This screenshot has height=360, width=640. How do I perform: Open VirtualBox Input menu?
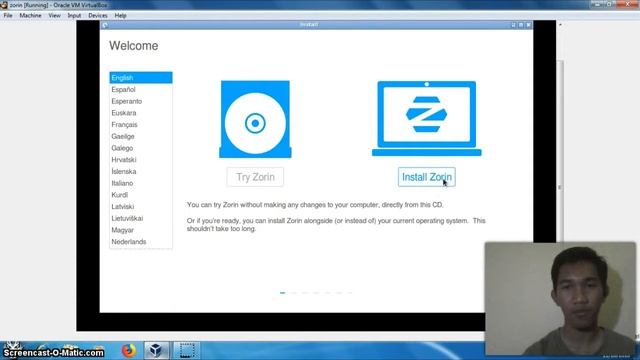(74, 16)
